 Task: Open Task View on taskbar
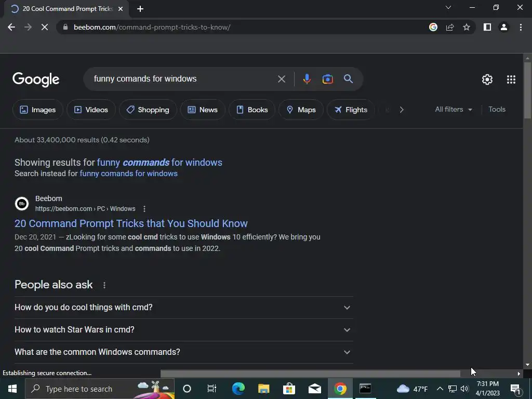(212, 389)
